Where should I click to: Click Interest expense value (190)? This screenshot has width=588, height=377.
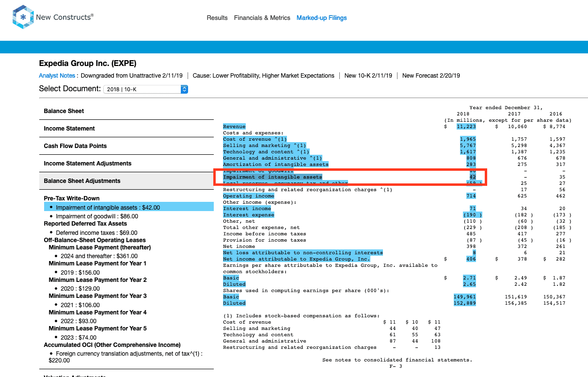[473, 215]
